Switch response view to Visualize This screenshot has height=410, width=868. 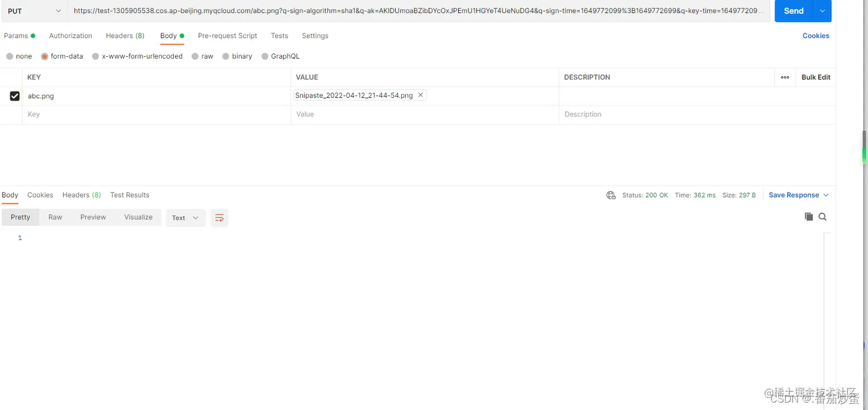[x=138, y=217]
